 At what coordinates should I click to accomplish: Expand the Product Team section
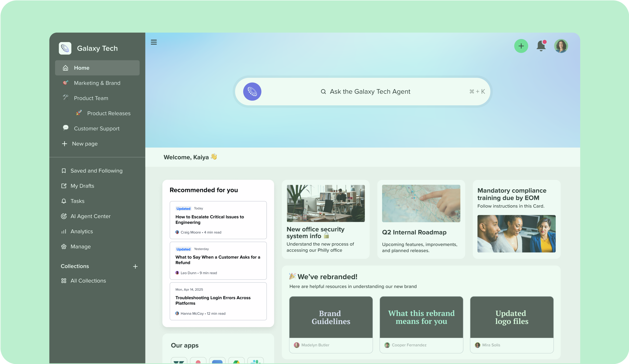click(91, 98)
